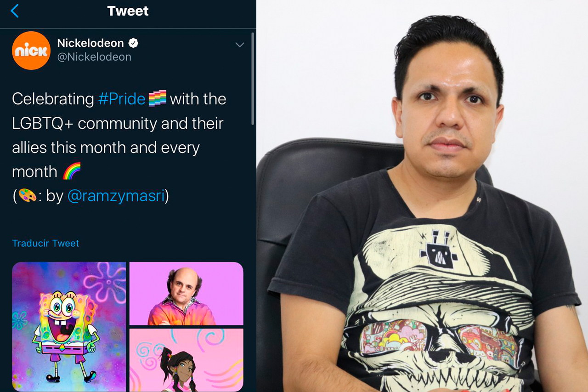Viewport: 588px width, 392px height.
Task: Open the bald man in orange shirt image
Action: [186, 294]
